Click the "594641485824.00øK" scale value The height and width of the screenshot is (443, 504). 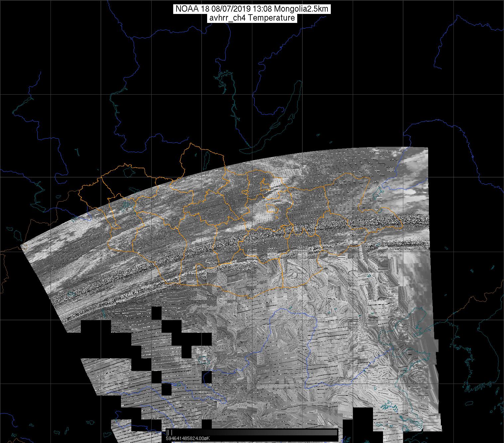tap(188, 439)
